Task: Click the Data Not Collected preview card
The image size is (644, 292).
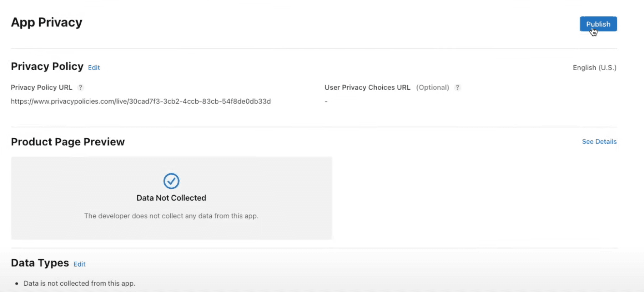Action: click(x=171, y=198)
